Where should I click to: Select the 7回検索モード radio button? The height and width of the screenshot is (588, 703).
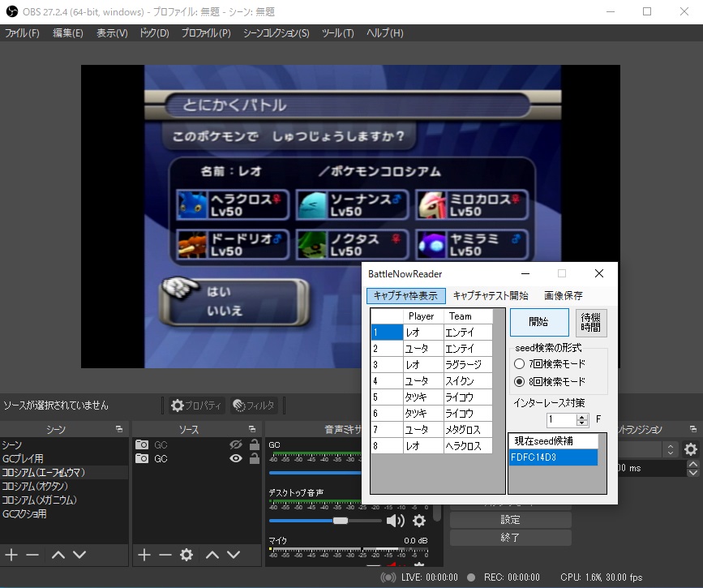(x=520, y=364)
